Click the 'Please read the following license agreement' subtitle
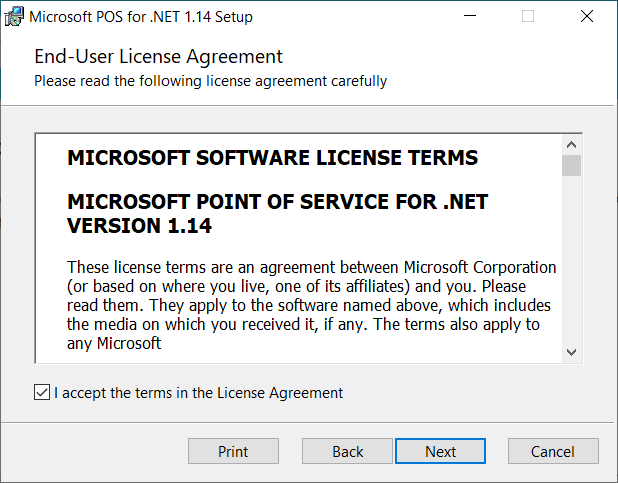This screenshot has height=483, width=618. (210, 80)
